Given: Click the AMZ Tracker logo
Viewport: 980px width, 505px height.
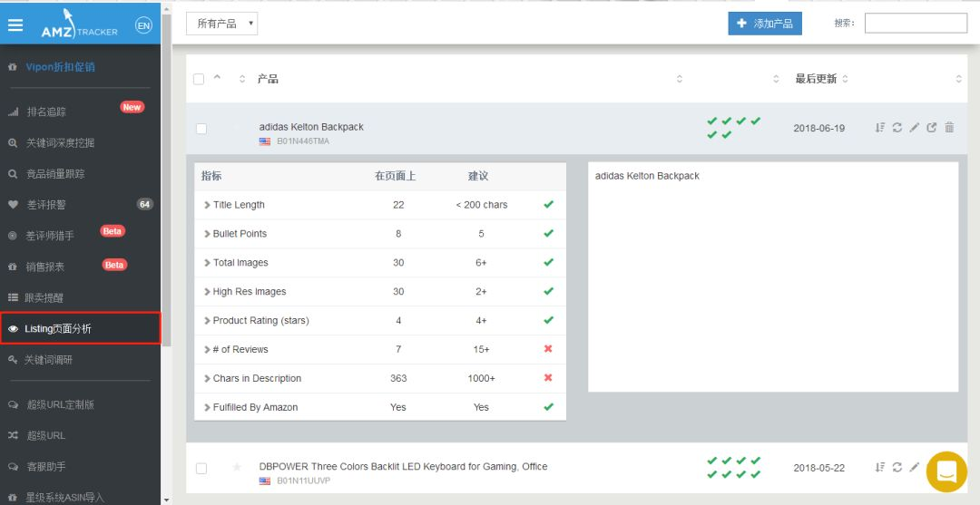Looking at the screenshot, I should [79, 24].
